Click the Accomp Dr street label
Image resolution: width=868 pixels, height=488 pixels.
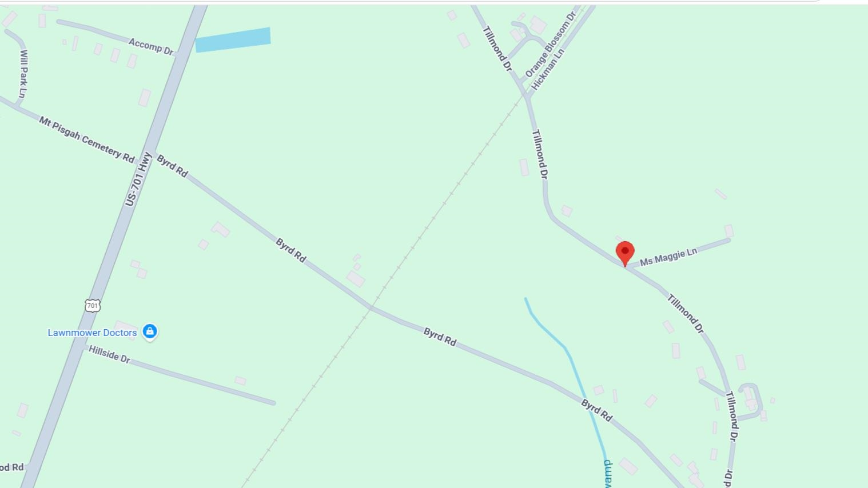click(151, 46)
